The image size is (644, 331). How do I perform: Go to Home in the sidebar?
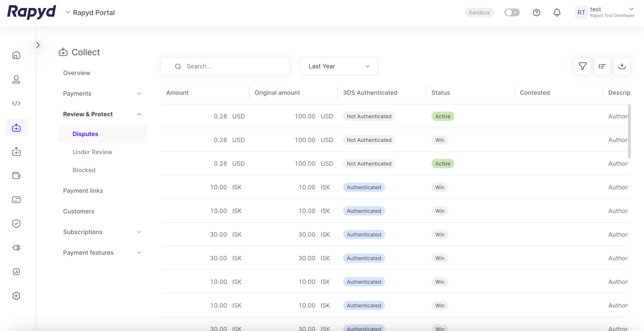coord(16,55)
